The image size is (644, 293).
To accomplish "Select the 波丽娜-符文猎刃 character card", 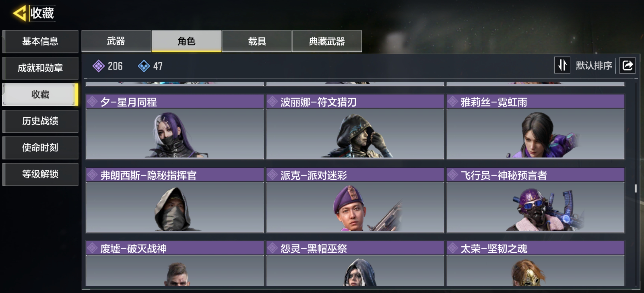I will click(x=355, y=127).
